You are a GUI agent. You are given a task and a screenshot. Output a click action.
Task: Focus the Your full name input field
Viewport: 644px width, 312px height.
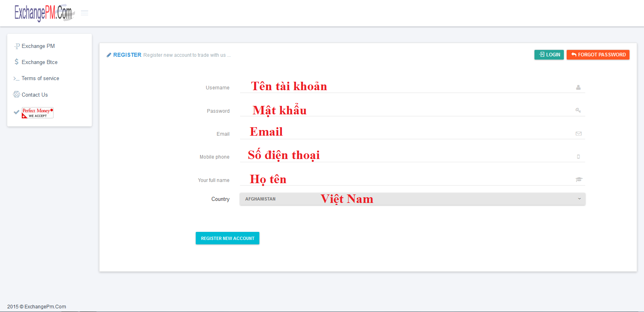point(412,180)
